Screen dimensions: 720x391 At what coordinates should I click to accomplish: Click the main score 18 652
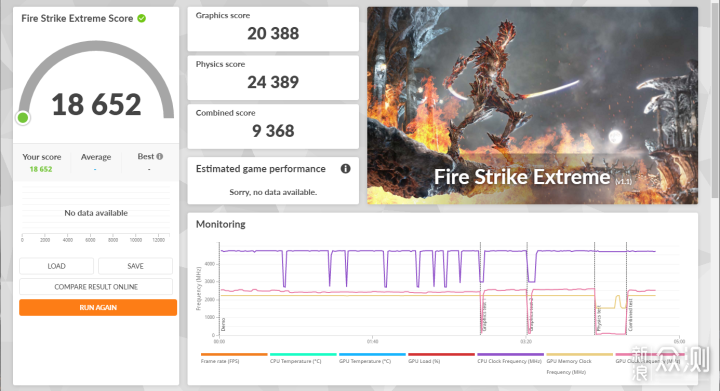(x=96, y=105)
